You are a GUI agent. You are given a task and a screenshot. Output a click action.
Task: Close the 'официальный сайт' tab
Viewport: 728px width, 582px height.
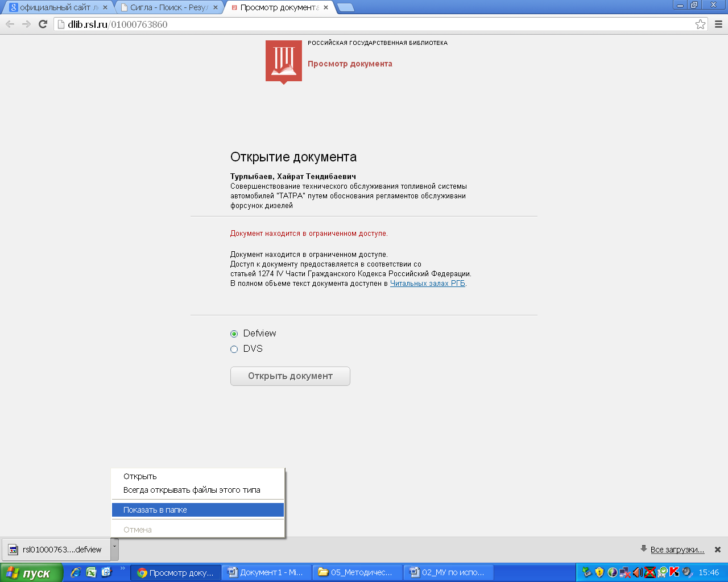point(105,7)
